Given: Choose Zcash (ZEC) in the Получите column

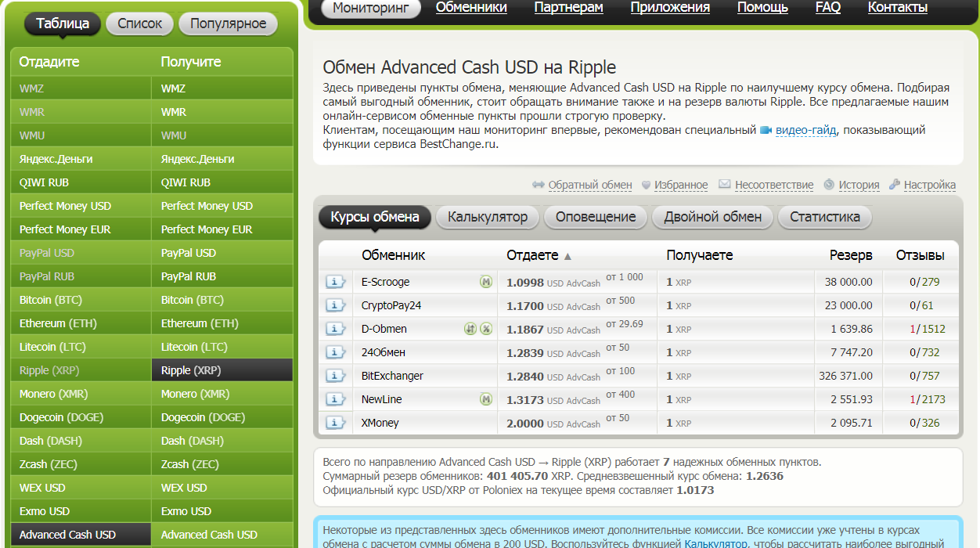Looking at the screenshot, I should (x=222, y=464).
